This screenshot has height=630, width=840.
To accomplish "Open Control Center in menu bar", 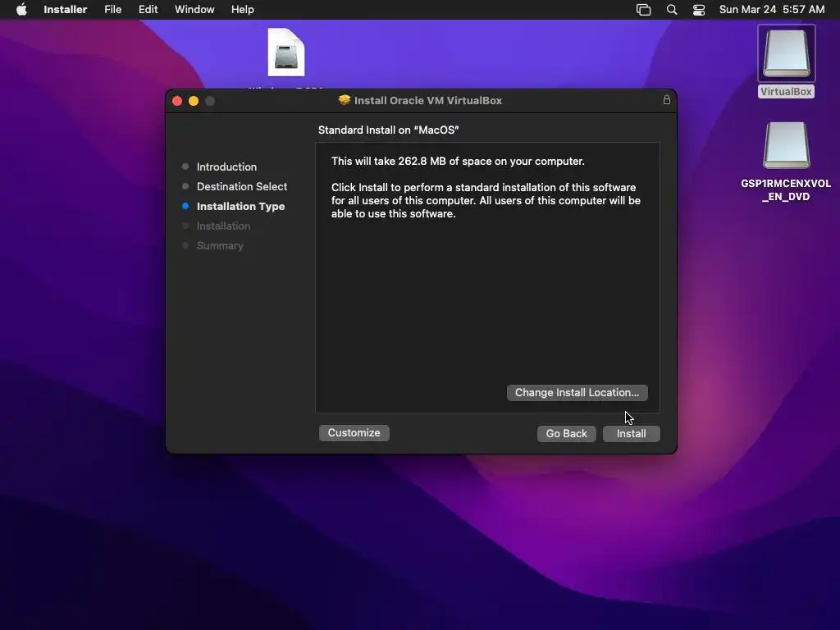I will click(x=699, y=10).
